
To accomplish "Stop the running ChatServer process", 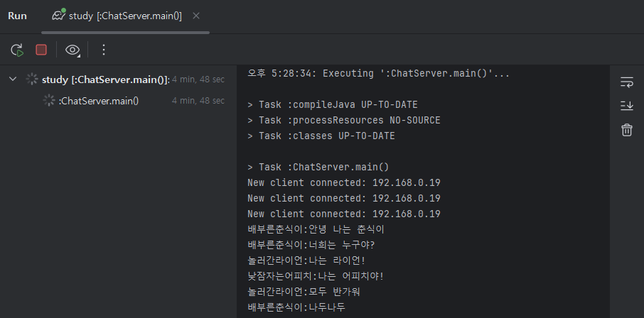I will click(x=41, y=50).
